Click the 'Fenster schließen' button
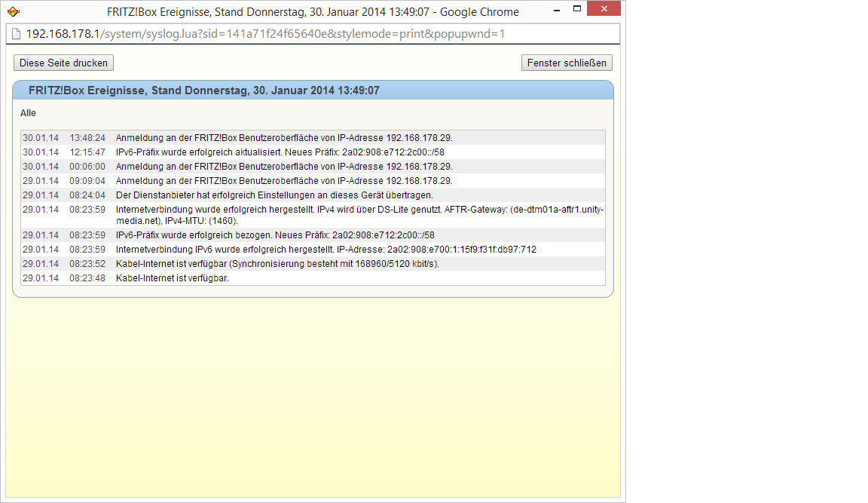 click(567, 63)
